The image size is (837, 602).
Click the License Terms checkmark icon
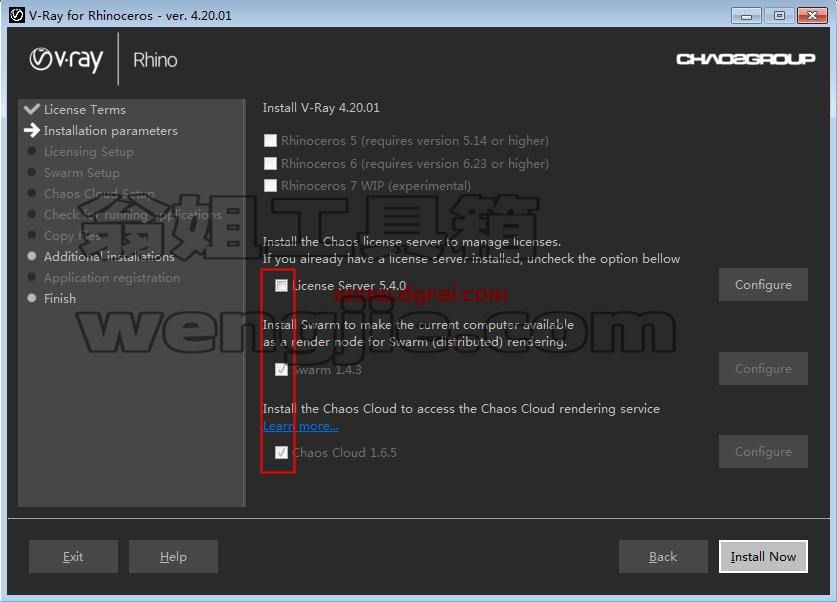click(32, 109)
